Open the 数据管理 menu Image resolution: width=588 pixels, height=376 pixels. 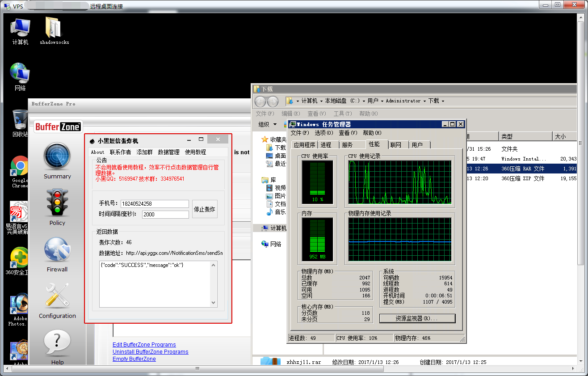[169, 152]
